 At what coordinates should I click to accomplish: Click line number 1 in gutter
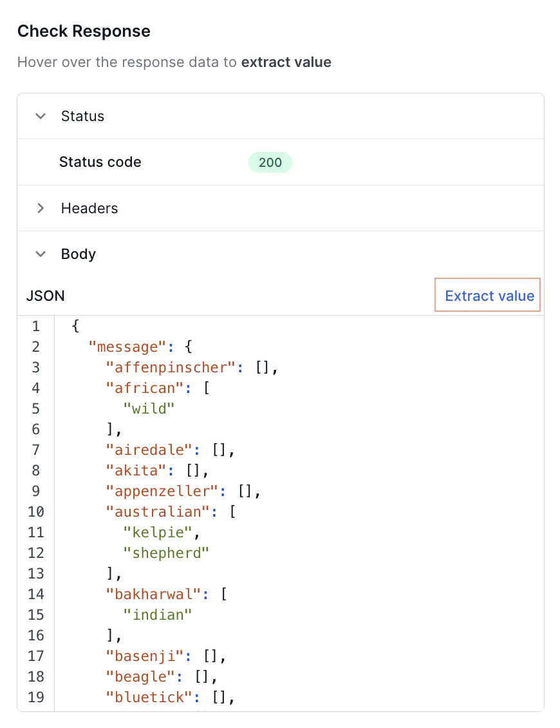[36, 327]
